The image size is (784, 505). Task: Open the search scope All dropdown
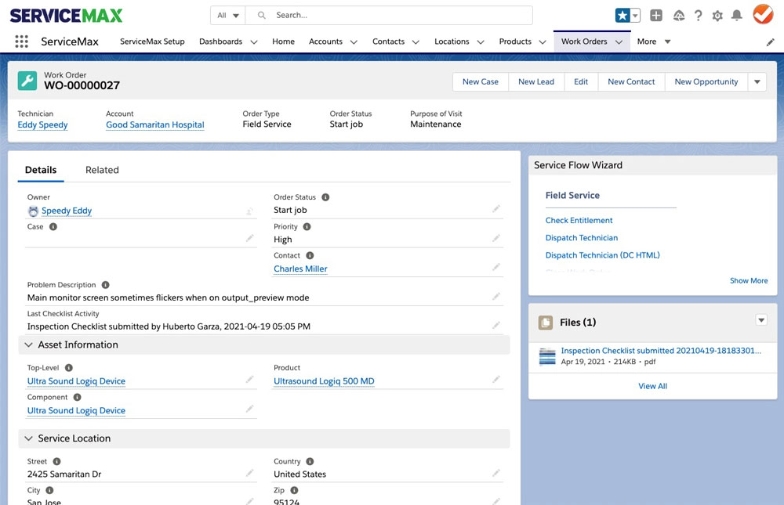[228, 16]
